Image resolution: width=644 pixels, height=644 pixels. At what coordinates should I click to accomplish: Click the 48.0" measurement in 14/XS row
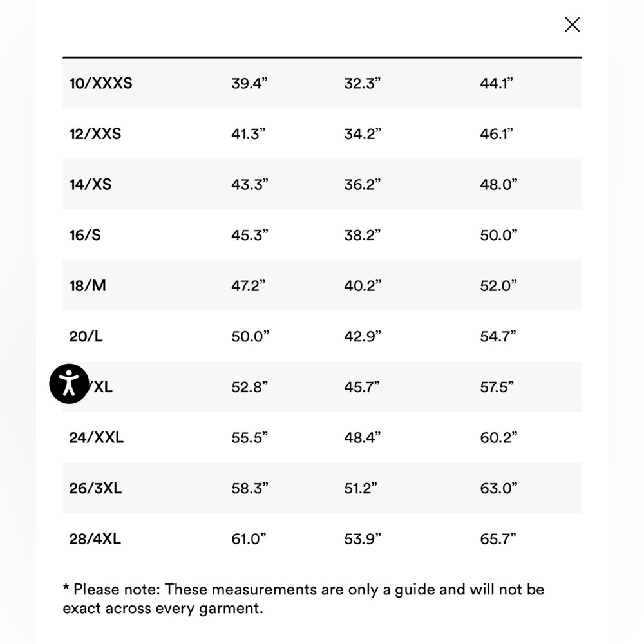498,185
